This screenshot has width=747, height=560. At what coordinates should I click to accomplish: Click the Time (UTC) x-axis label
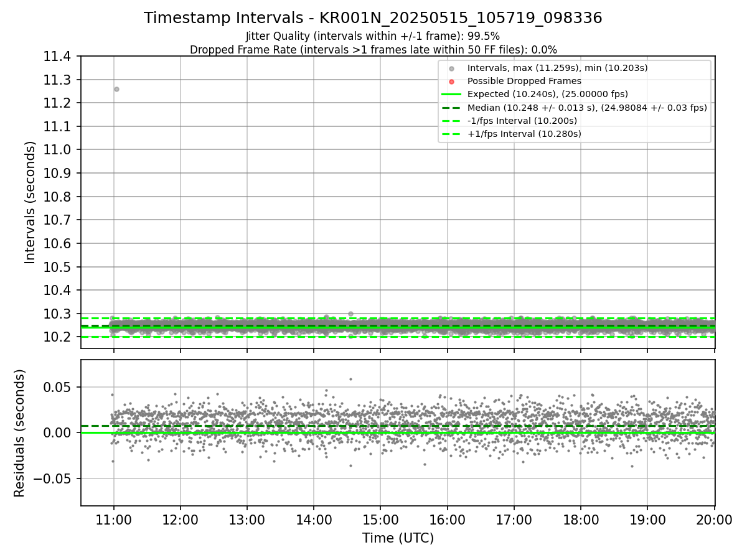pyautogui.click(x=398, y=538)
